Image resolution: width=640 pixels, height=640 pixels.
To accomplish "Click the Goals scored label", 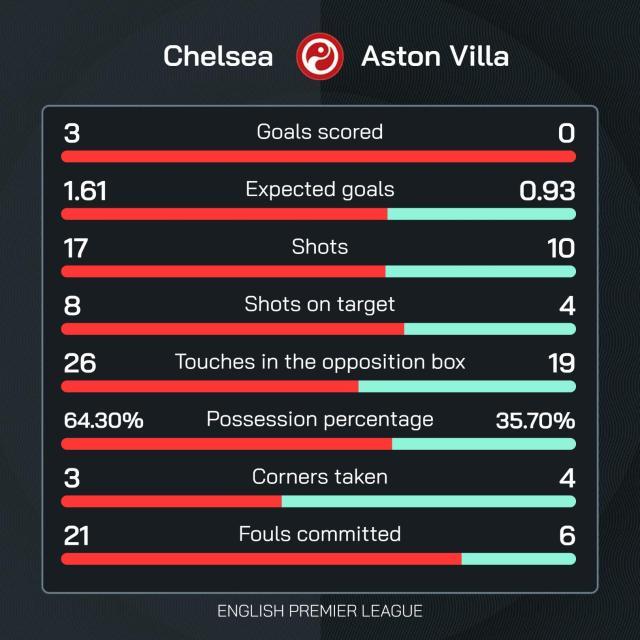I will (319, 132).
